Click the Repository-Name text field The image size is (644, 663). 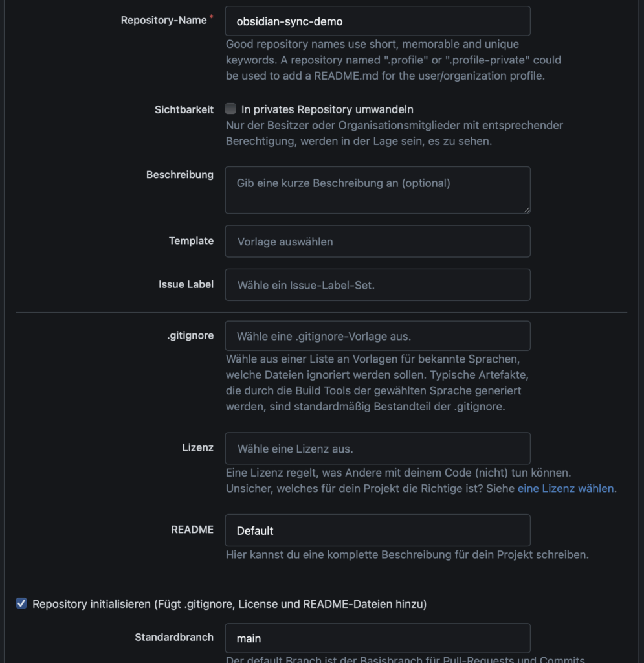(377, 21)
